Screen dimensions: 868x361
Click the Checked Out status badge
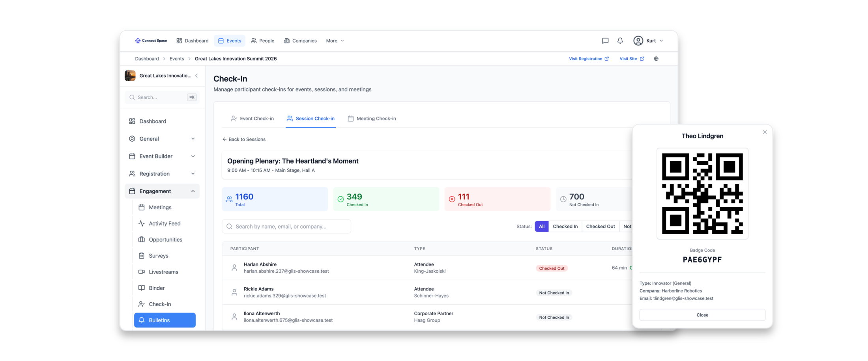point(552,268)
